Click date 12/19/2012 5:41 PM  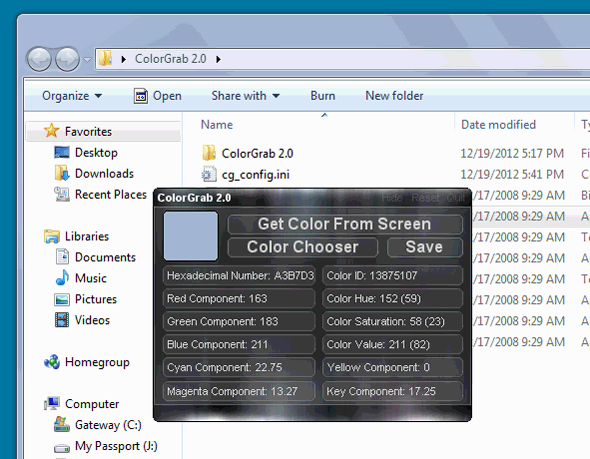pyautogui.click(x=512, y=175)
